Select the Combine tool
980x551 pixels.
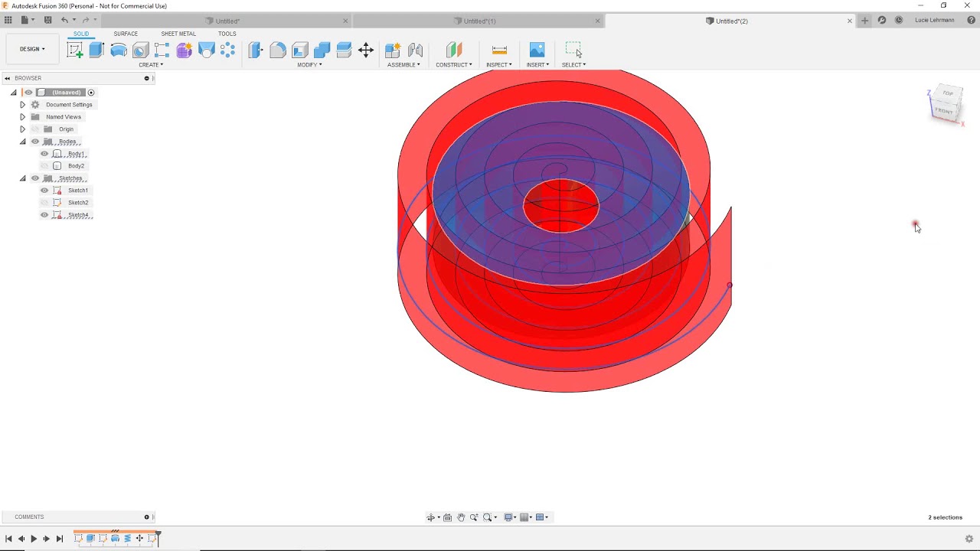(322, 51)
